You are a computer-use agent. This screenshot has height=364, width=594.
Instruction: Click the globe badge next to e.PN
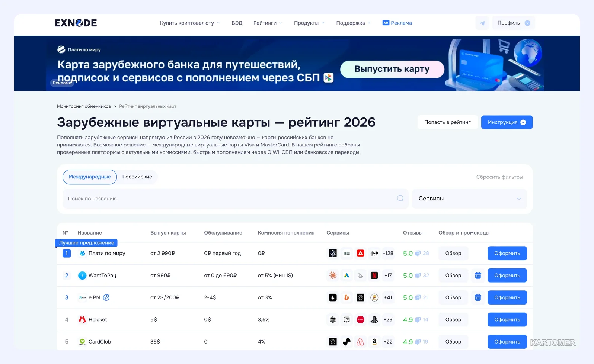[x=106, y=297]
